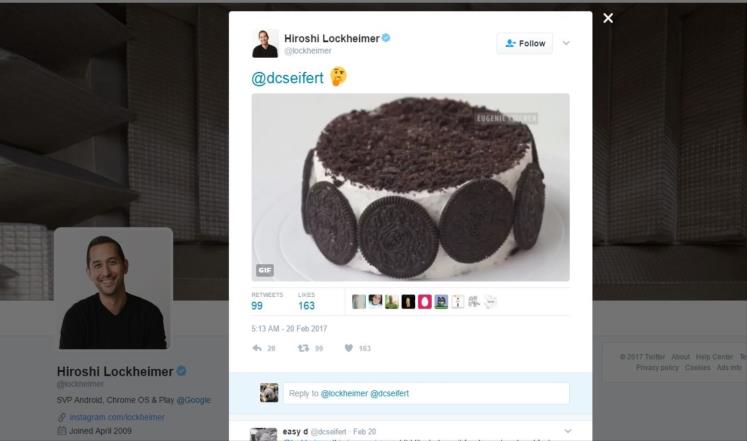Click the thinking face emoji in the tweet
Image resolution: width=747 pixels, height=441 pixels.
[x=338, y=77]
